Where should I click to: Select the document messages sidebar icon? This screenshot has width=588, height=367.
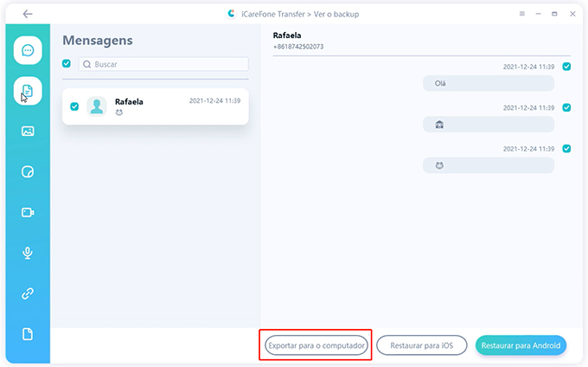[28, 91]
